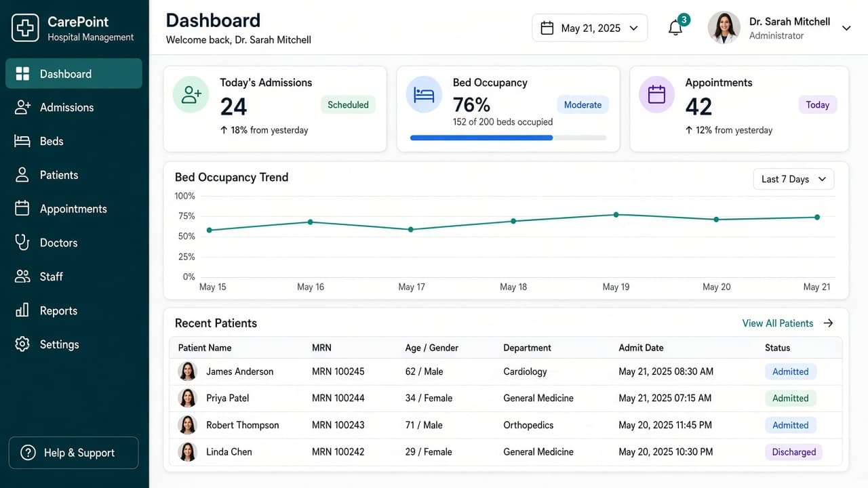Click the Reports bar chart icon
The width and height of the screenshot is (868, 488).
[x=22, y=310]
